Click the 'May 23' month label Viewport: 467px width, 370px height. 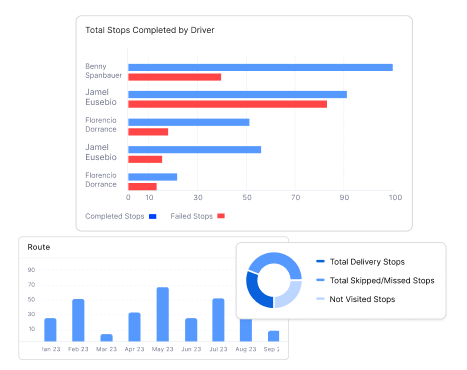coord(163,349)
